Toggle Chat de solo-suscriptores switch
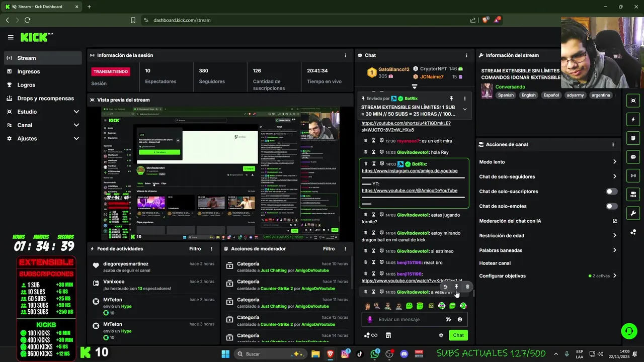This screenshot has width=644, height=362. tap(611, 192)
